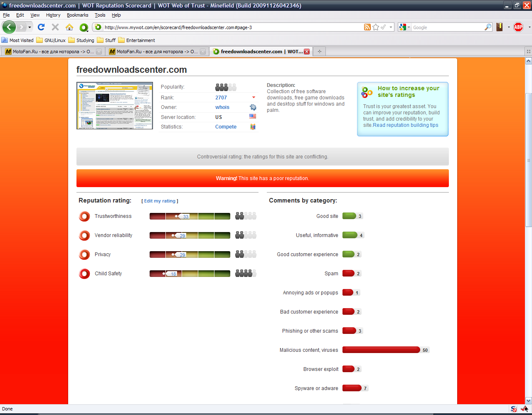The image size is (532, 415).
Task: Click the Phishing or other scams bar
Action: 349,331
